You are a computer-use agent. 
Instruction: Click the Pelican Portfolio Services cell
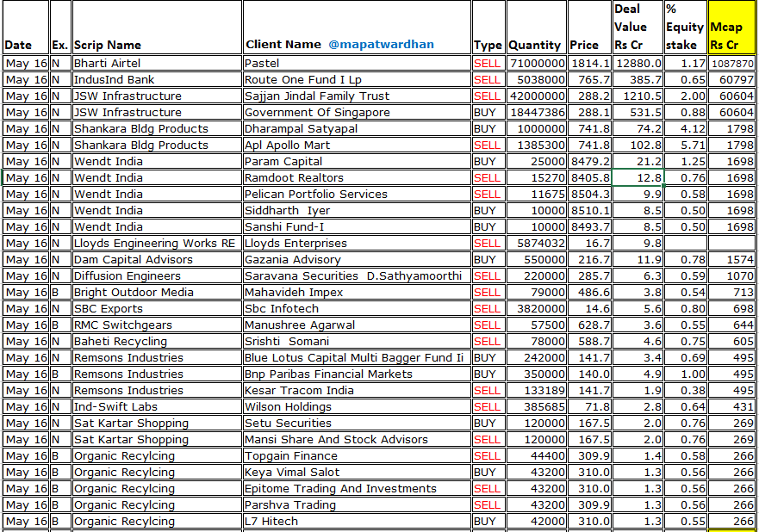[357, 195]
